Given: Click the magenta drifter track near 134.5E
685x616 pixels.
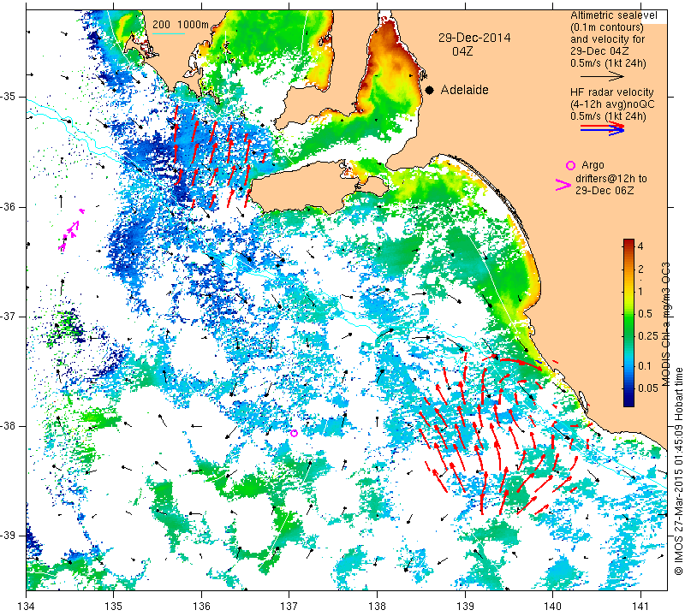Looking at the screenshot, I should [70, 231].
